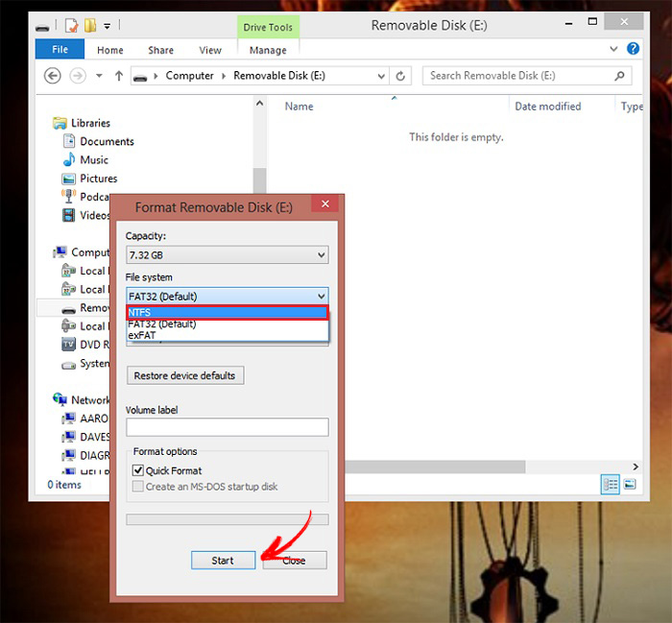672x623 pixels.
Task: Toggle the Quick Format checkbox
Action: pos(138,470)
